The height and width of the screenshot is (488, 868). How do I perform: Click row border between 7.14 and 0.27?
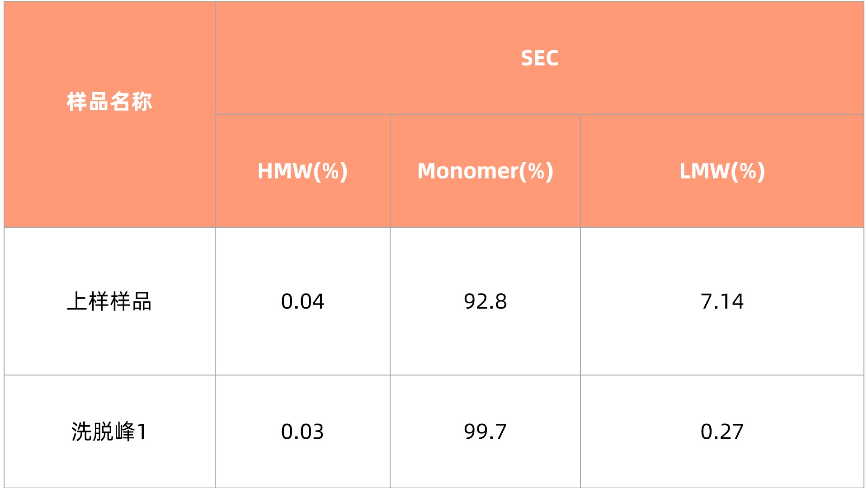click(722, 375)
